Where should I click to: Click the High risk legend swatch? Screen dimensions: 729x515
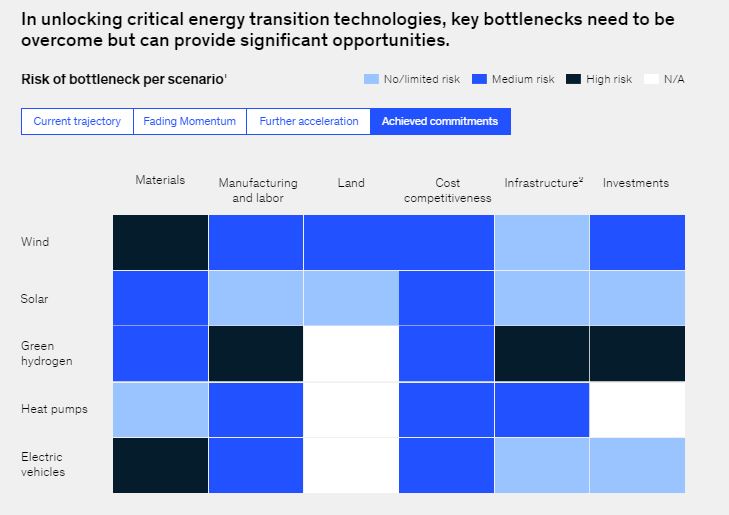click(573, 79)
